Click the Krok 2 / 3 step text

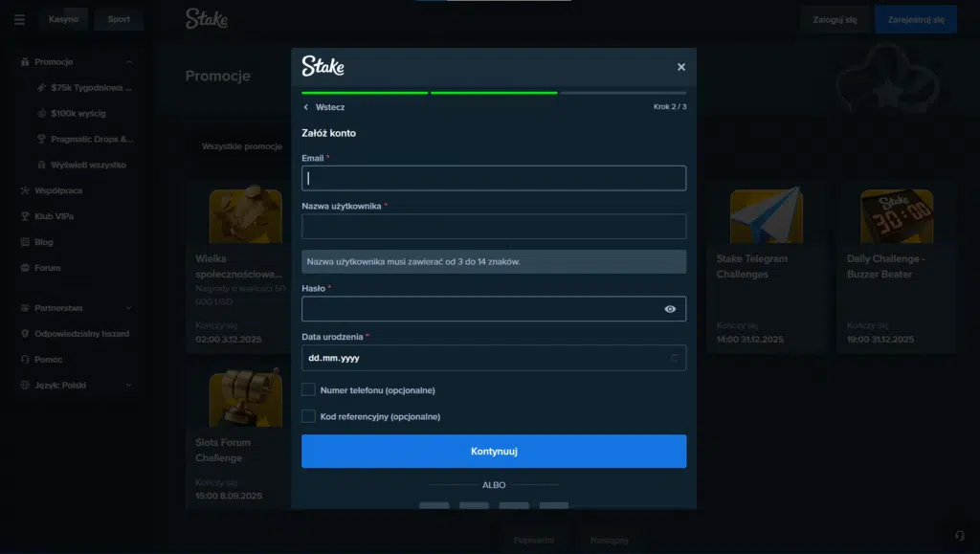670,107
